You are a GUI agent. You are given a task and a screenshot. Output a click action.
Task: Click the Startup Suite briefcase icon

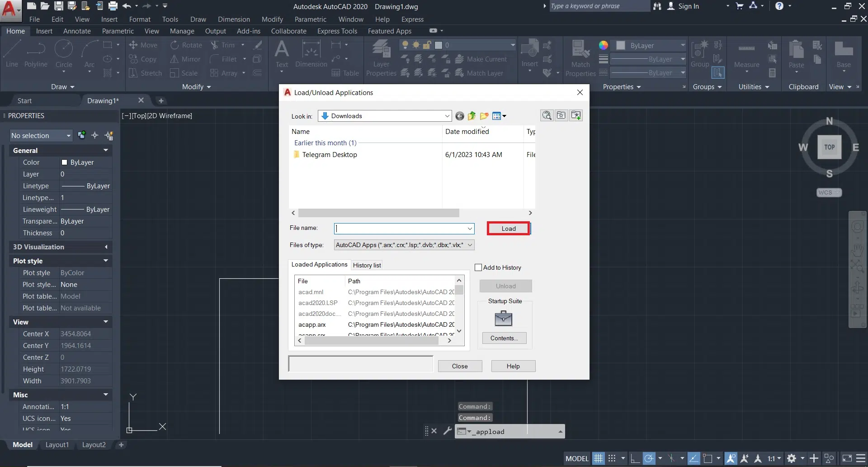[503, 319]
